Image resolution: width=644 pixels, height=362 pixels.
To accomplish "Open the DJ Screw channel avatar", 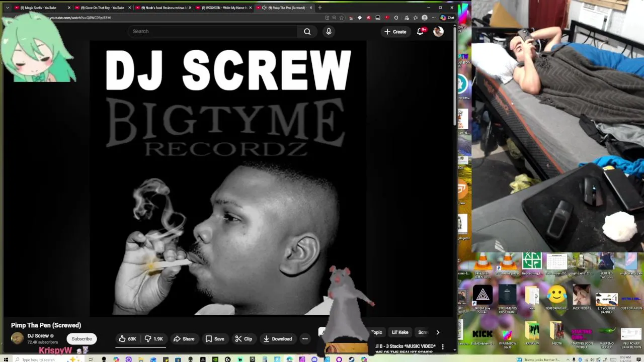I will tap(18, 338).
